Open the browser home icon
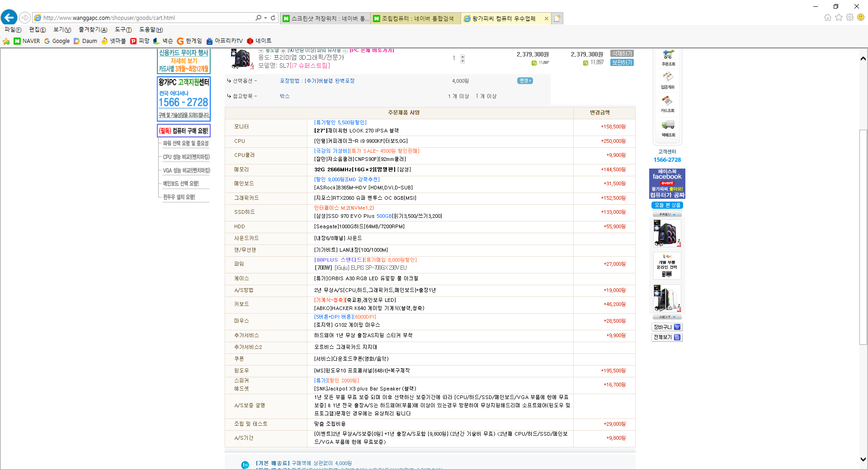Screen dimensions: 868x470 [827, 18]
